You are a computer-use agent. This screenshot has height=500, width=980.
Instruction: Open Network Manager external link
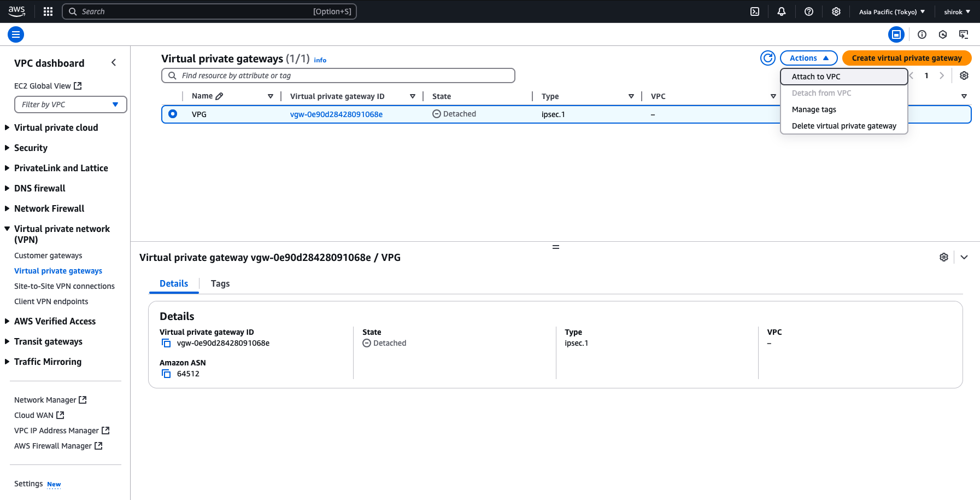tap(50, 400)
